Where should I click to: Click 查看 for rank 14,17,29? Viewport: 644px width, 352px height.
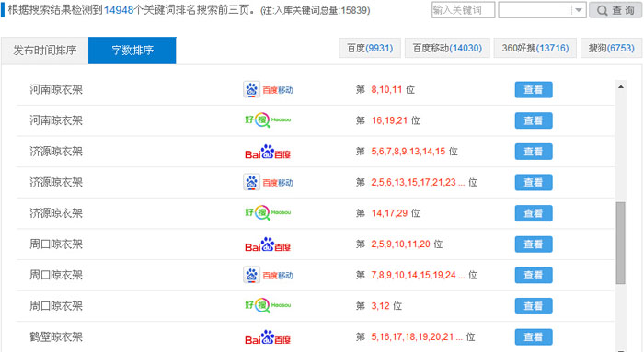tap(534, 213)
